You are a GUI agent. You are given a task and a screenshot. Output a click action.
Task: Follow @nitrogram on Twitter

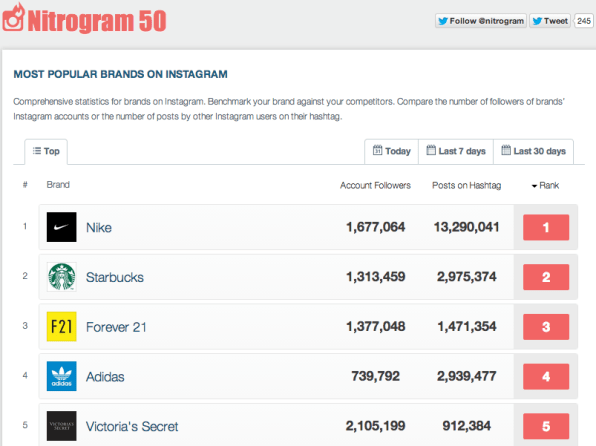tap(480, 21)
